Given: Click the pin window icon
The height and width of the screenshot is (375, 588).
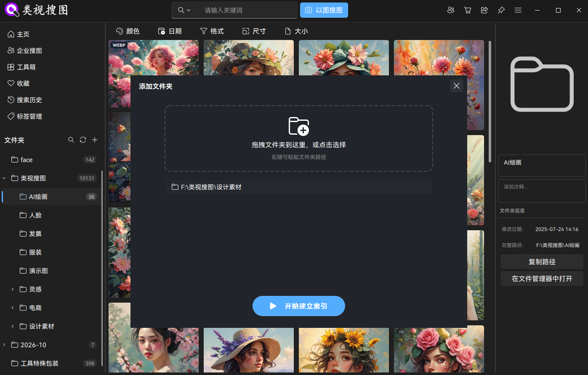Looking at the screenshot, I should tap(501, 10).
